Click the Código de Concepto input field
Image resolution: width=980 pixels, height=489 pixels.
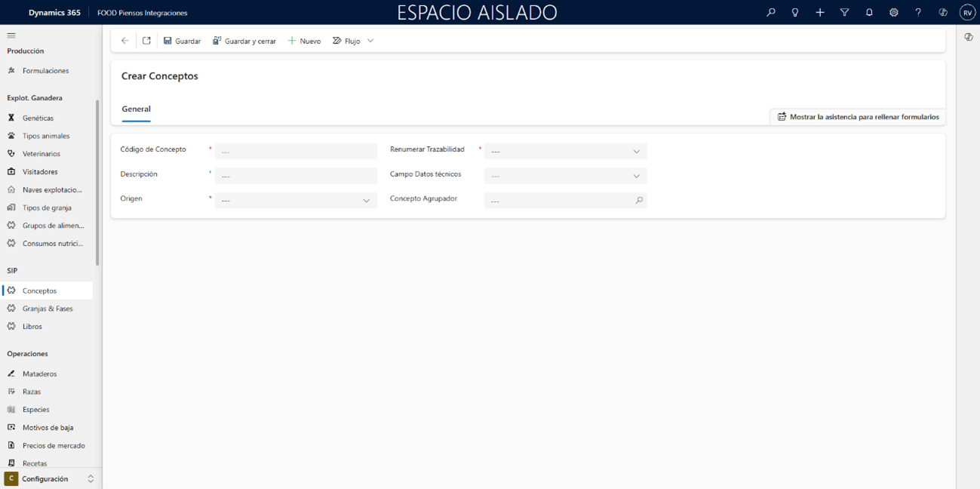click(296, 152)
